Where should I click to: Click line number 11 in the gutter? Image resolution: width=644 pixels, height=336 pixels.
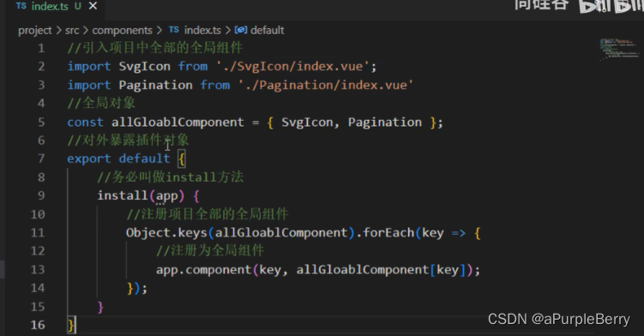[38, 233]
